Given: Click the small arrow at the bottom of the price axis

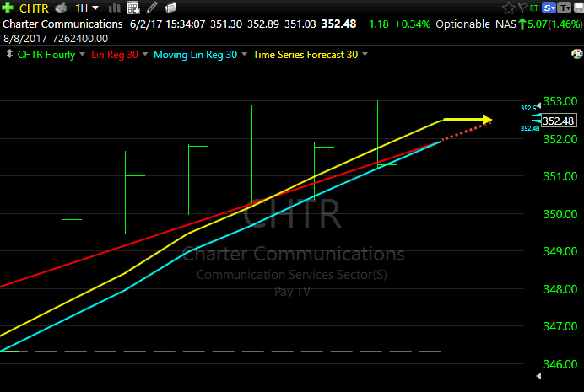Looking at the screenshot, I should pyautogui.click(x=538, y=376).
